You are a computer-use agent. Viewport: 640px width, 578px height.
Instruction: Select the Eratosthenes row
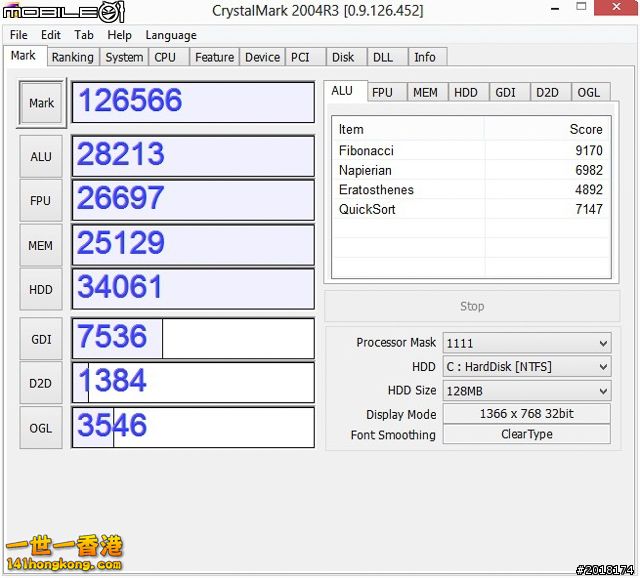point(471,190)
